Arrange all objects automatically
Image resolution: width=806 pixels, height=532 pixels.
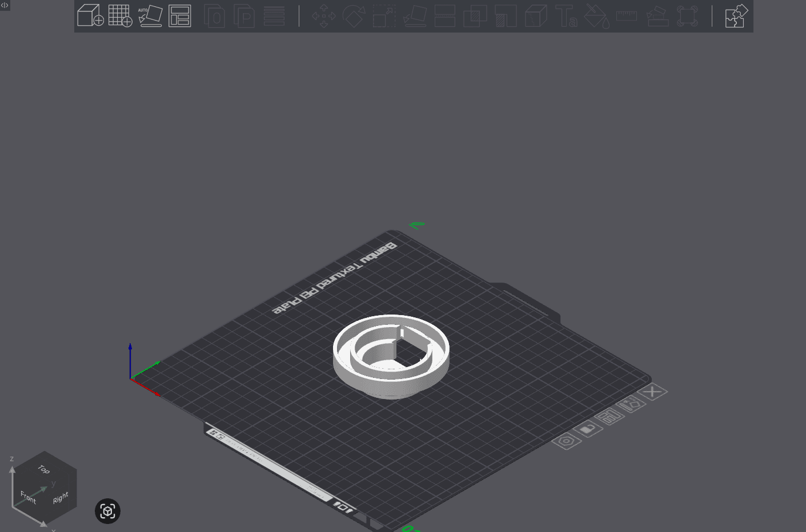click(179, 16)
